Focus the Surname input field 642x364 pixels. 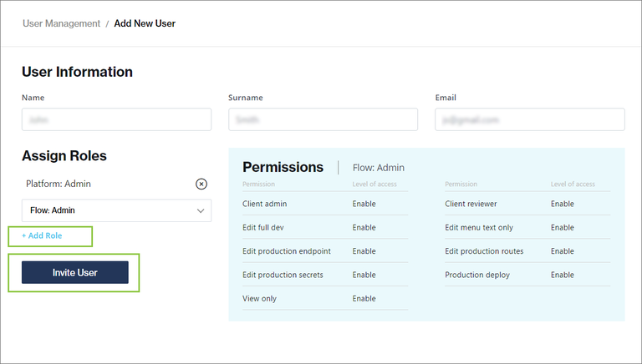click(x=323, y=119)
